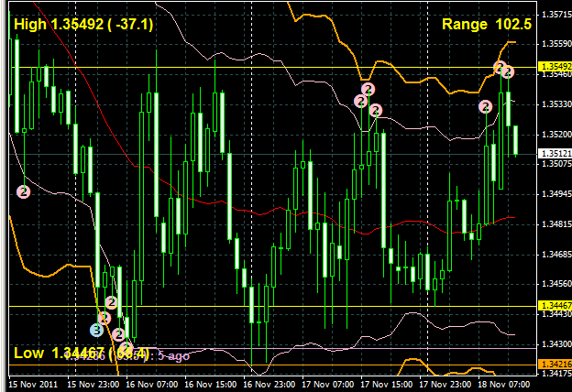Select the lowest pink 2 marker in the 17 Nov cluster
Viewport: 572px width, 392px height.
tap(375, 111)
